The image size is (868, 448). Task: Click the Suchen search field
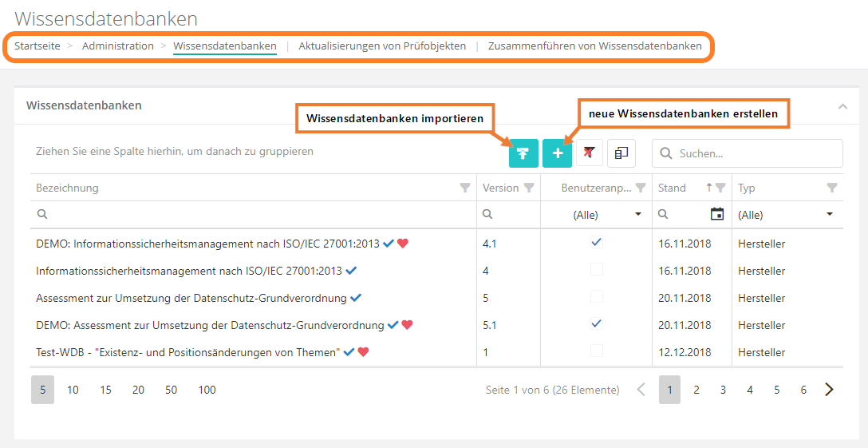coord(755,153)
